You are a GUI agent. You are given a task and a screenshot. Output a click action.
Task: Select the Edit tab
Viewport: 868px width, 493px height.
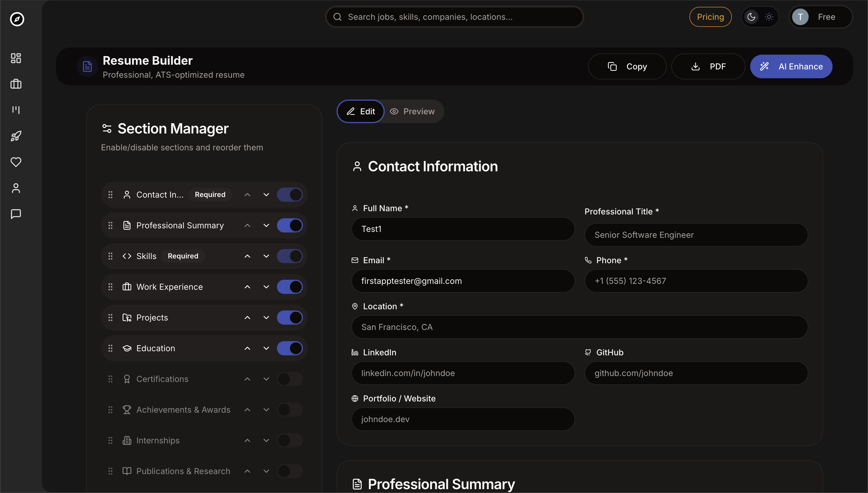[x=361, y=111]
